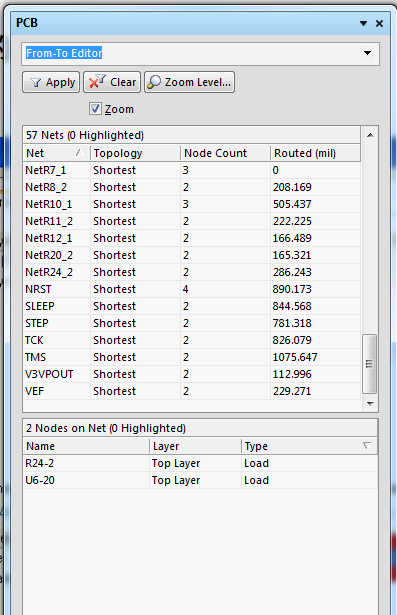This screenshot has width=397, height=615.
Task: Click the 2 Nodes on Net header
Action: click(x=200, y=428)
